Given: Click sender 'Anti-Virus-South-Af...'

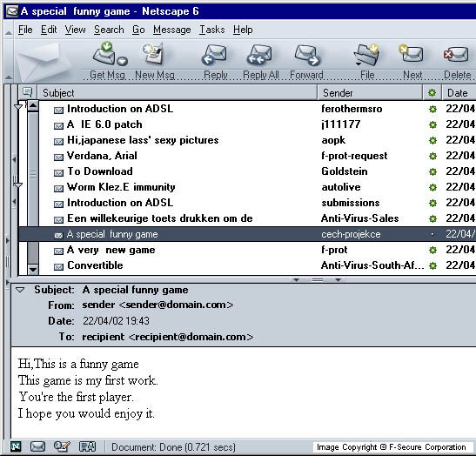Looking at the screenshot, I should pos(372,265).
